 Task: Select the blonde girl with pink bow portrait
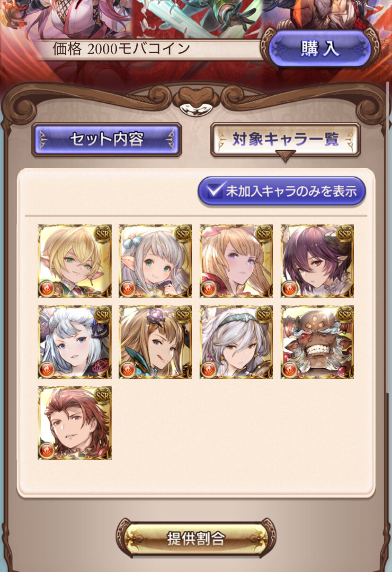pyautogui.click(x=236, y=261)
